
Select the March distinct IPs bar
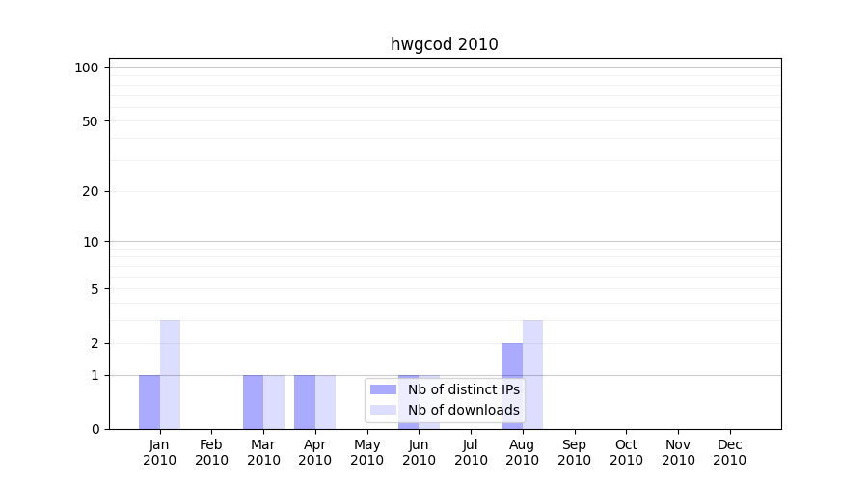(x=253, y=402)
